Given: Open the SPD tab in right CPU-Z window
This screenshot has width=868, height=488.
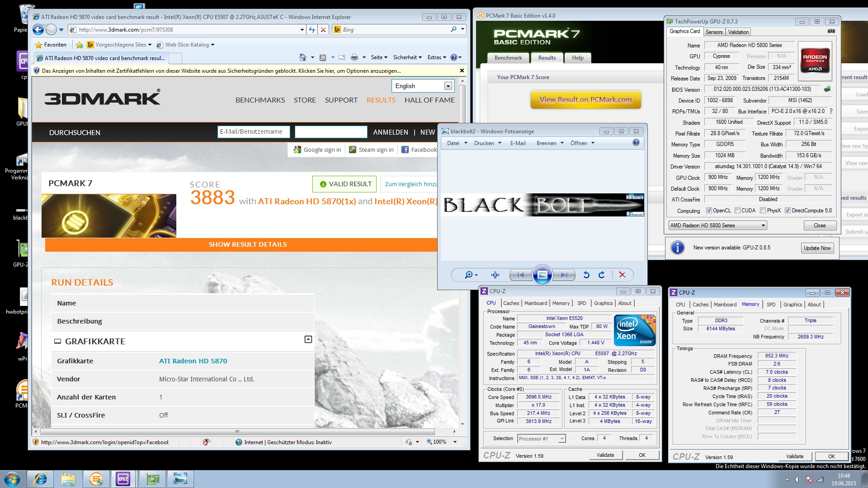Looking at the screenshot, I should (x=771, y=305).
